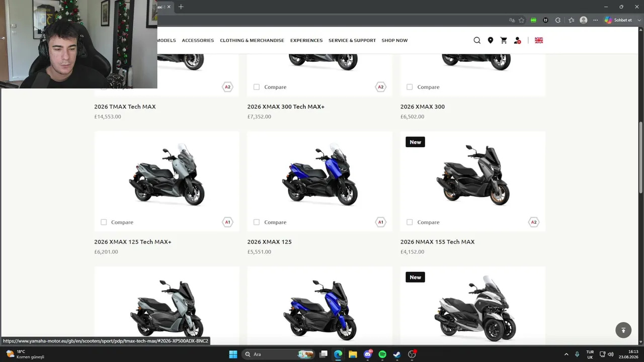Expand the chevron beside Sohbet et

point(638,20)
